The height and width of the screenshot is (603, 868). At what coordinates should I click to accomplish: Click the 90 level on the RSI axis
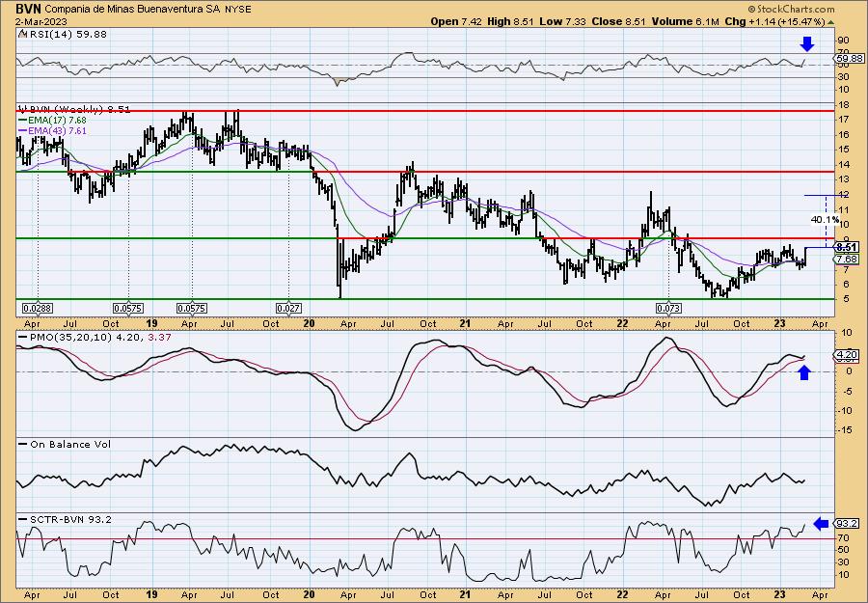[844, 41]
